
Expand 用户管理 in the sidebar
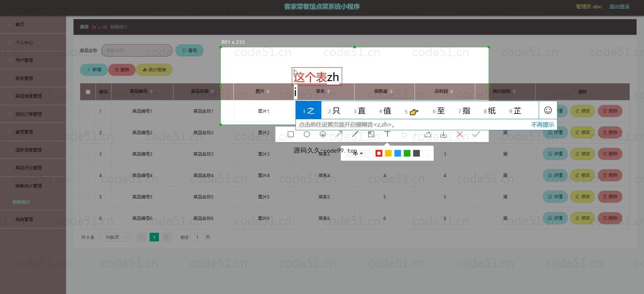coord(33,60)
